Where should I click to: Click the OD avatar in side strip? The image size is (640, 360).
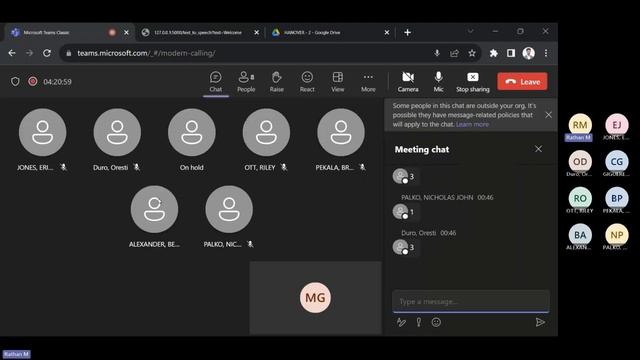coord(580,162)
